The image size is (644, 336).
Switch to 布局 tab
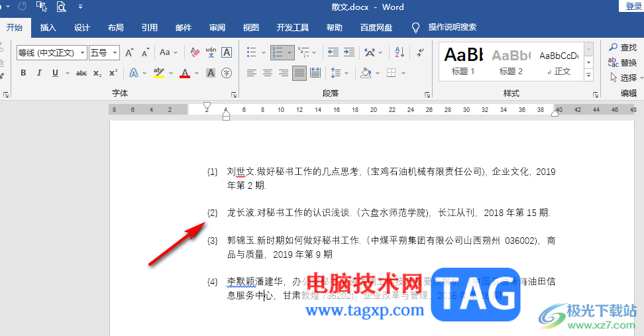point(116,28)
